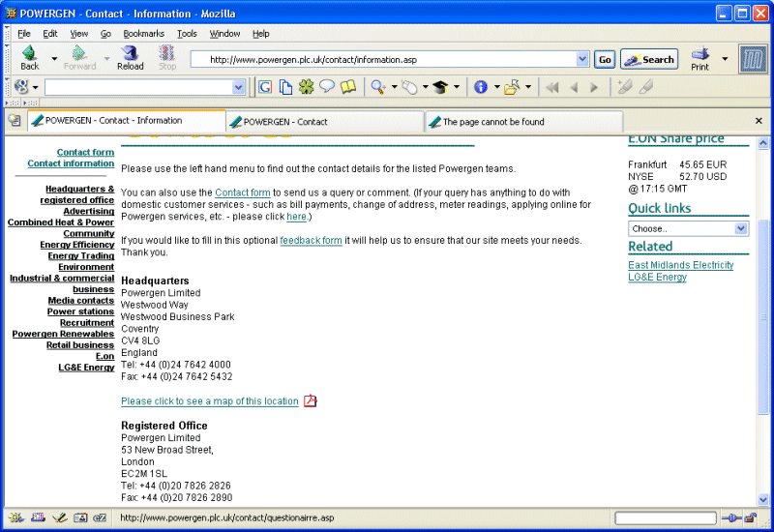Screen dimensions: 774x532
Task: Click the open book directory icon
Action: (x=348, y=87)
